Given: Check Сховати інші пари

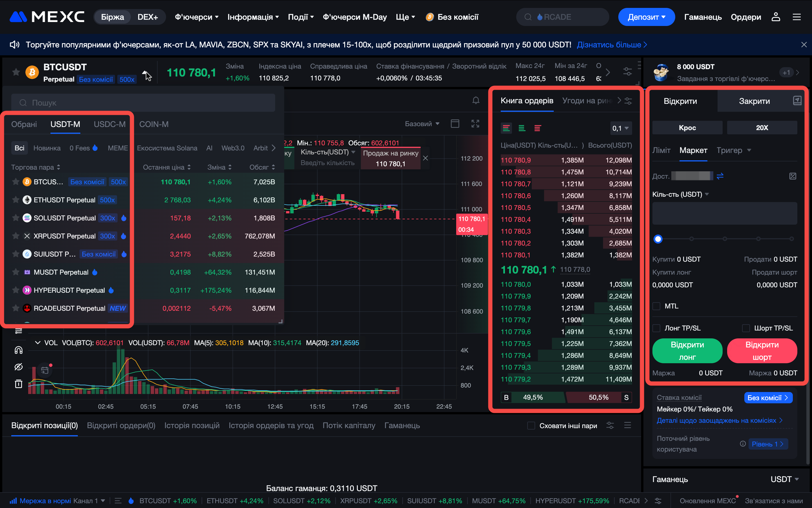Looking at the screenshot, I should coord(531,426).
